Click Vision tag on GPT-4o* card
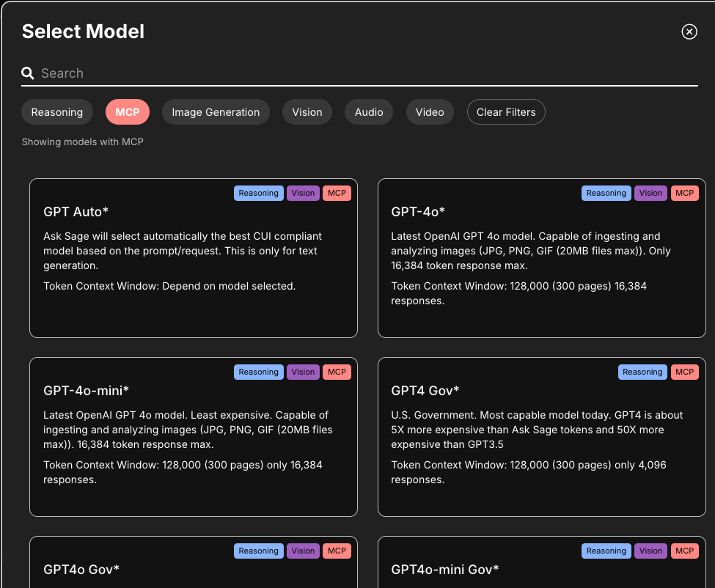This screenshot has width=715, height=588. [650, 194]
